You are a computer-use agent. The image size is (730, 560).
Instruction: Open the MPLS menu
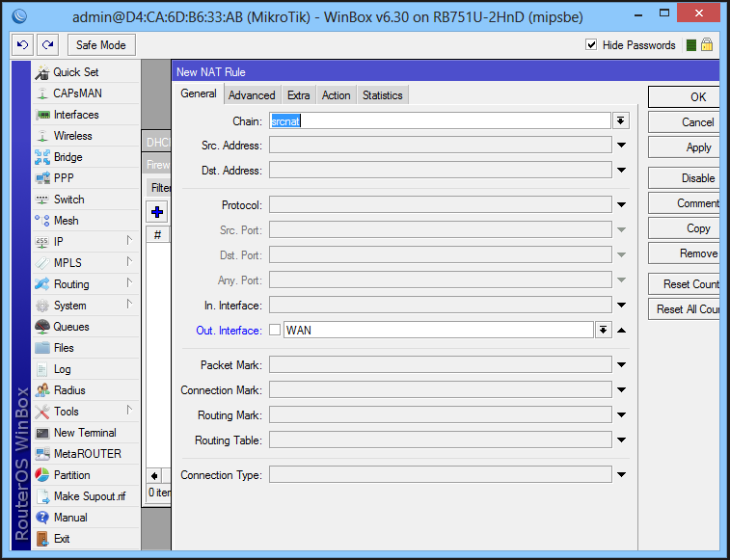pyautogui.click(x=86, y=262)
